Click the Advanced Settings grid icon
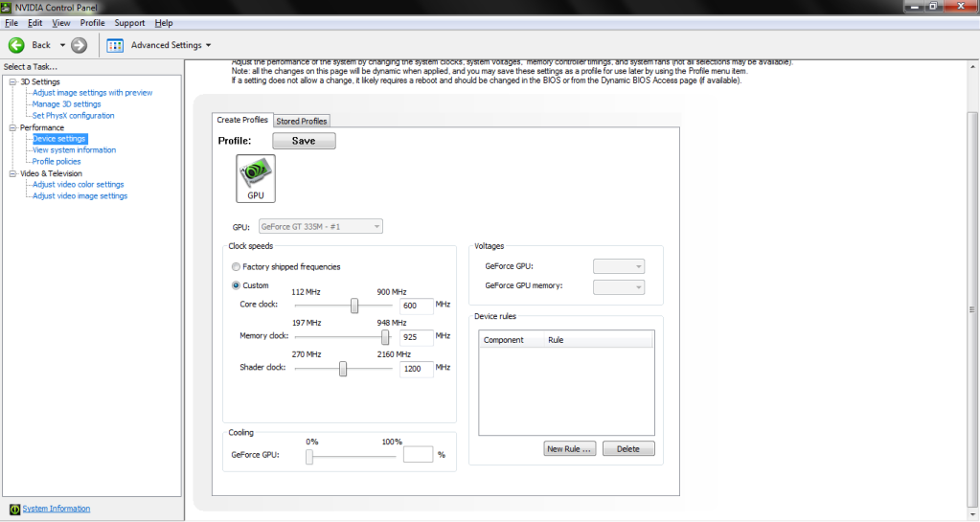 pos(115,45)
